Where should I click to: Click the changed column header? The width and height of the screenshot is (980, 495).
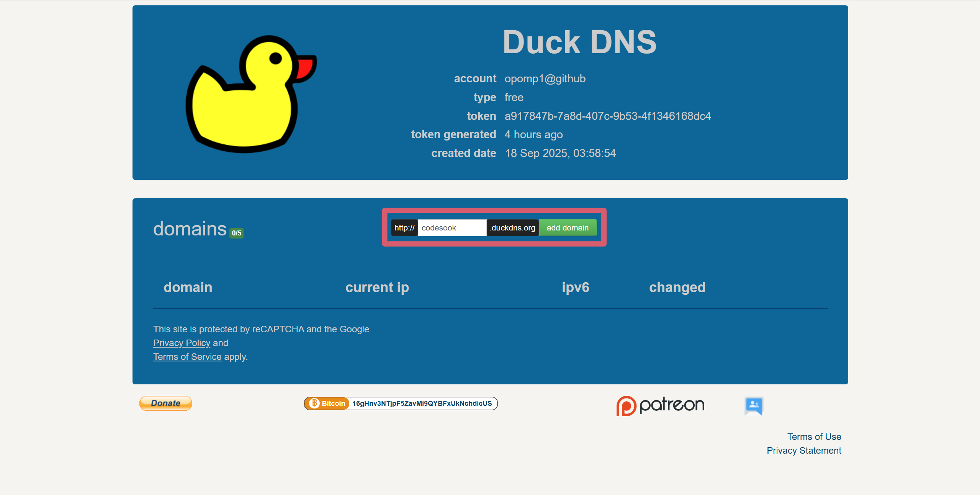677,288
